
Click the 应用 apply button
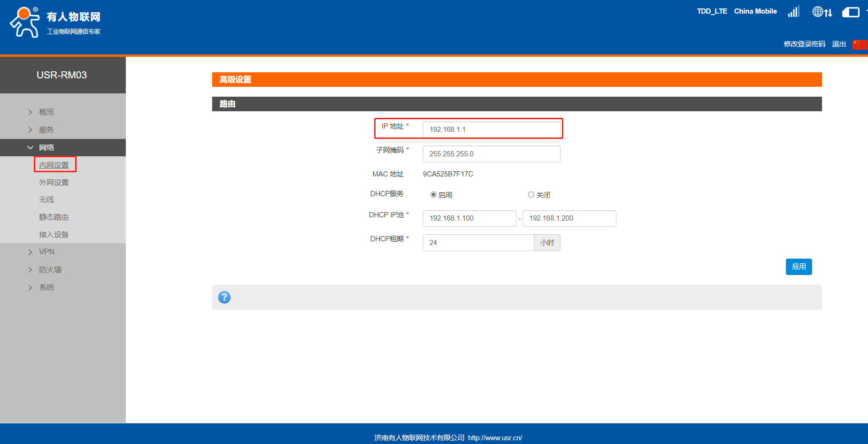[x=799, y=267]
